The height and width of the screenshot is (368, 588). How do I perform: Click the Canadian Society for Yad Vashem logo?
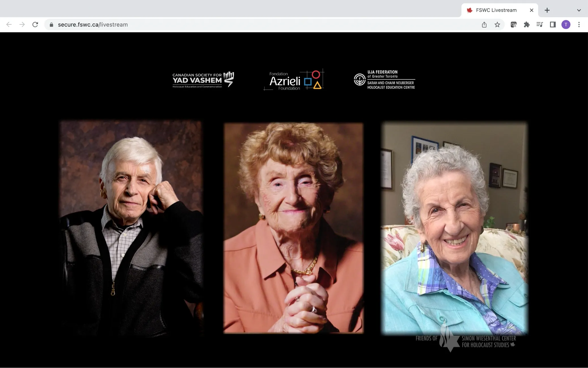[x=203, y=80]
